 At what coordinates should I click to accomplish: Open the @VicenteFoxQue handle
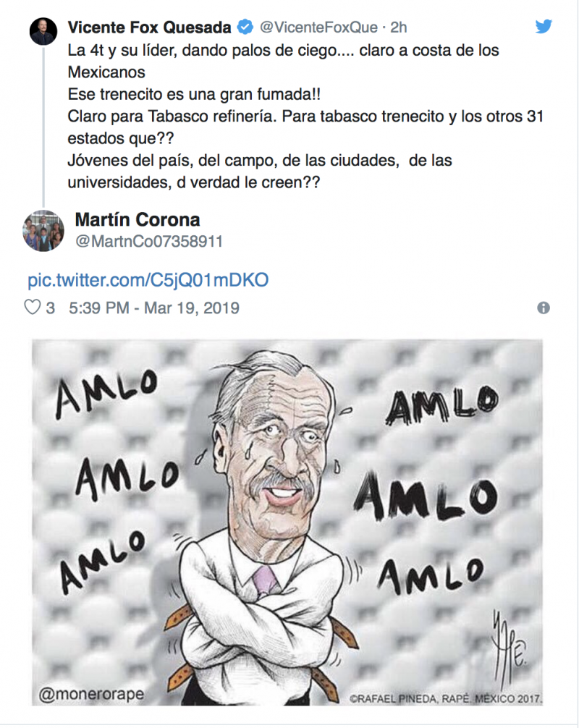(318, 27)
